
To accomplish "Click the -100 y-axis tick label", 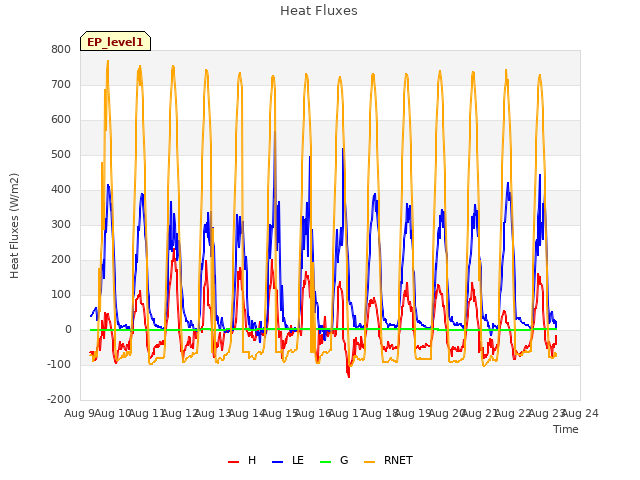I will click(x=59, y=364).
